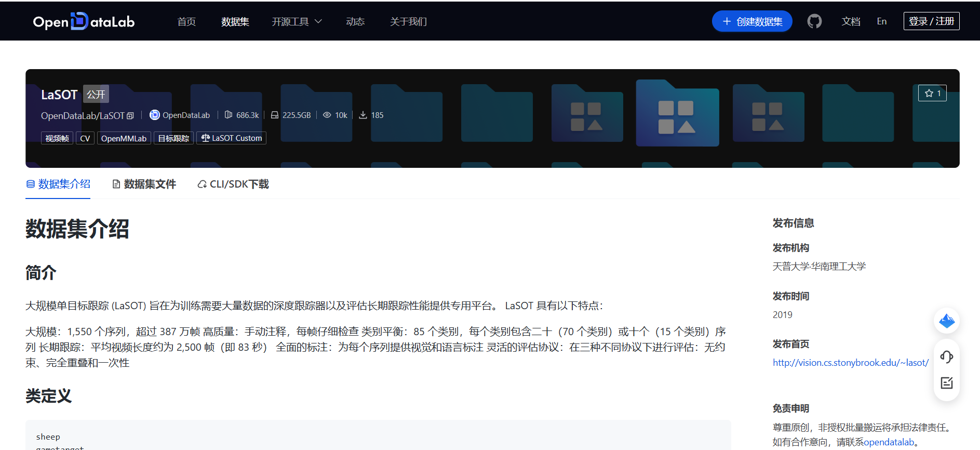The image size is (980, 450).
Task: Click the CV tag
Action: click(x=85, y=138)
